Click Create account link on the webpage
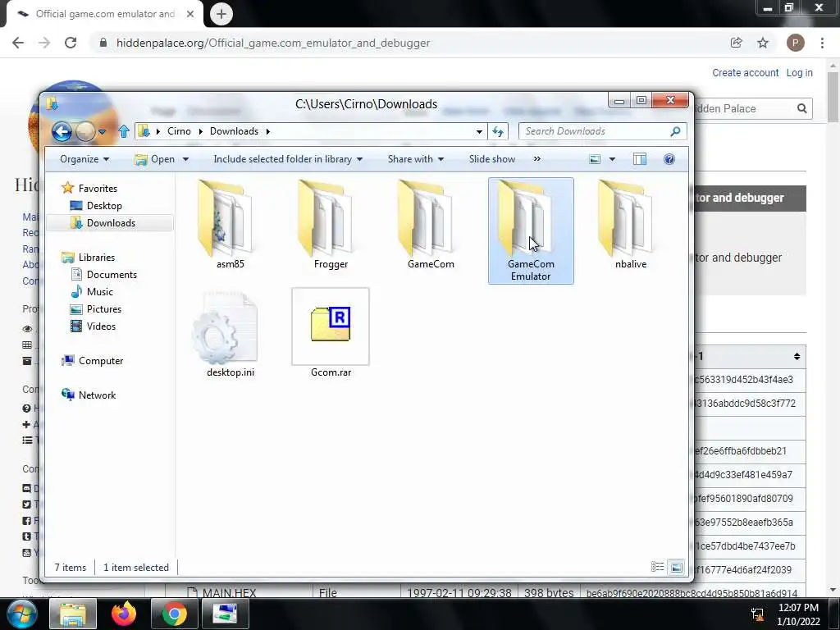This screenshot has height=630, width=840. 745,73
